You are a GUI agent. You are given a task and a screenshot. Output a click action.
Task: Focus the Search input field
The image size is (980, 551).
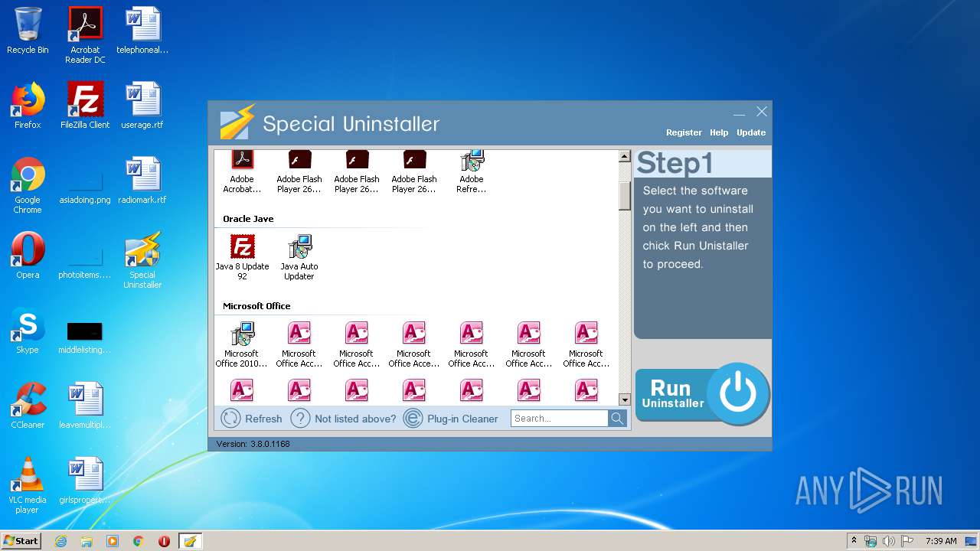click(560, 419)
